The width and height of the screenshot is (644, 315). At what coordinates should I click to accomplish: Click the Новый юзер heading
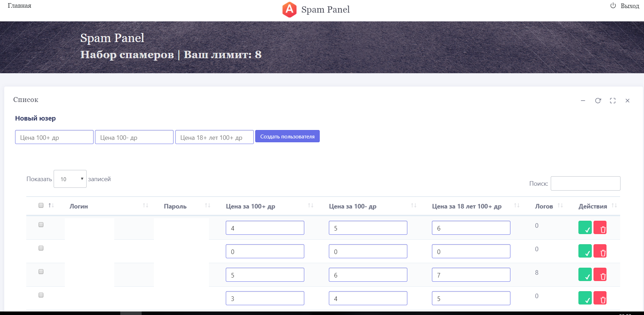[x=35, y=118]
